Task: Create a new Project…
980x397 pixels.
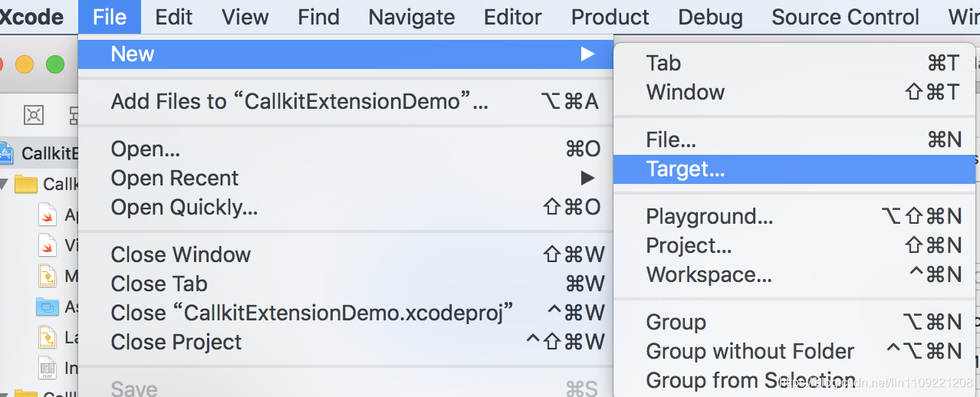Action: [x=794, y=245]
